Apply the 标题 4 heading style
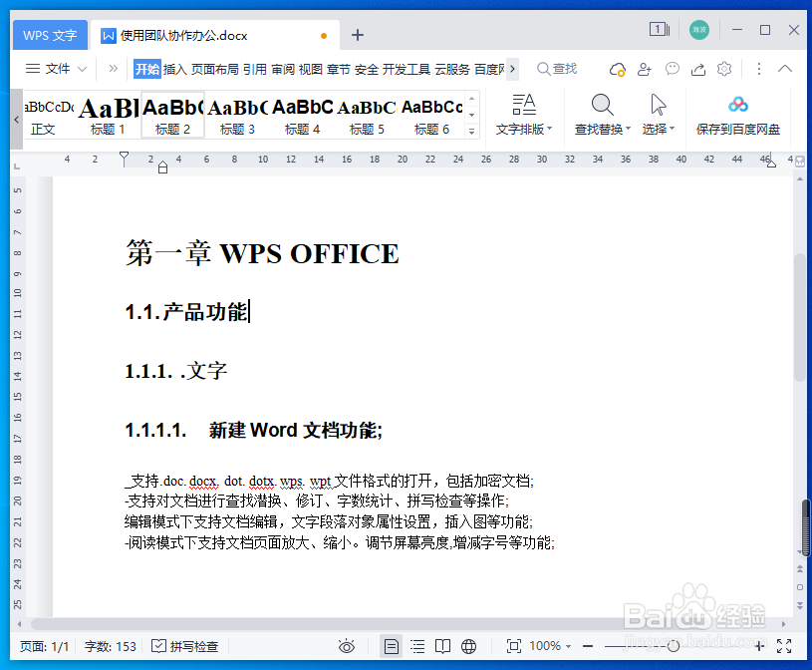Screen dimensions: 812x670 tap(303, 115)
